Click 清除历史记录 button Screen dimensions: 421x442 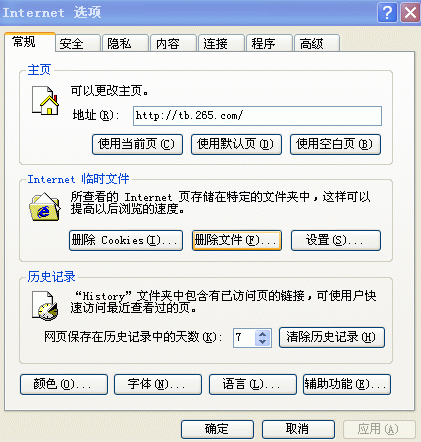click(332, 337)
